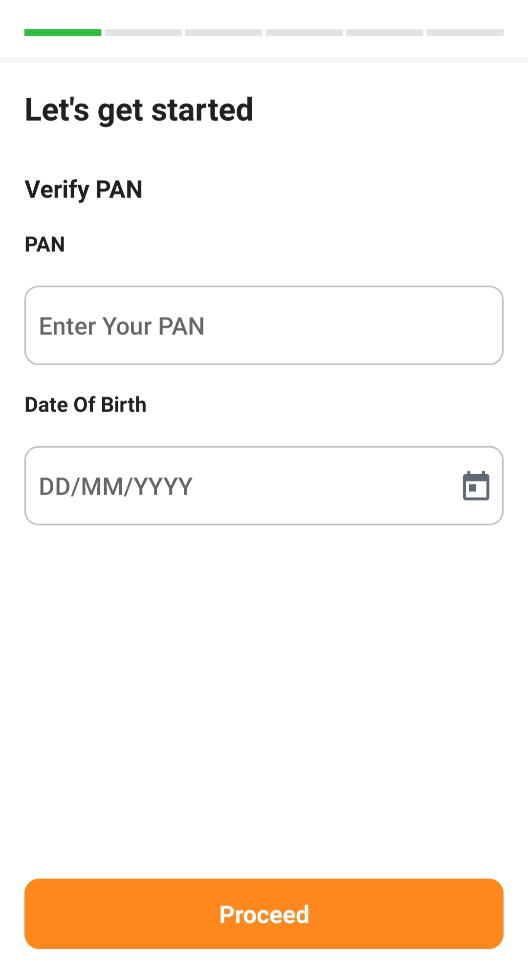Click the fourth progress bar segment
The image size is (528, 980).
pos(304,33)
